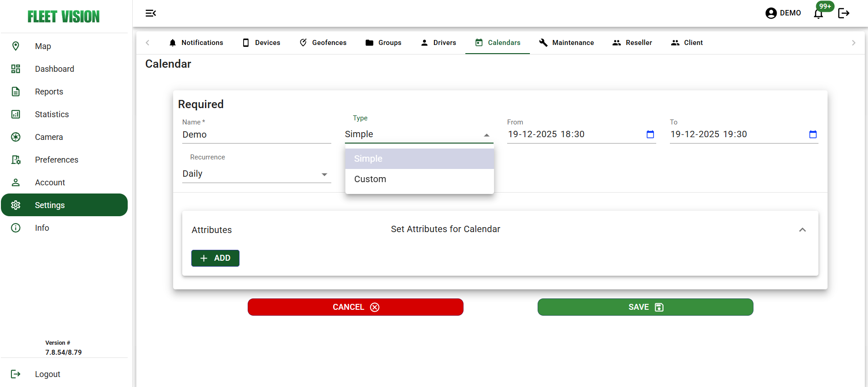868x387 pixels.
Task: Switch to the Geofences tab label
Action: (329, 43)
